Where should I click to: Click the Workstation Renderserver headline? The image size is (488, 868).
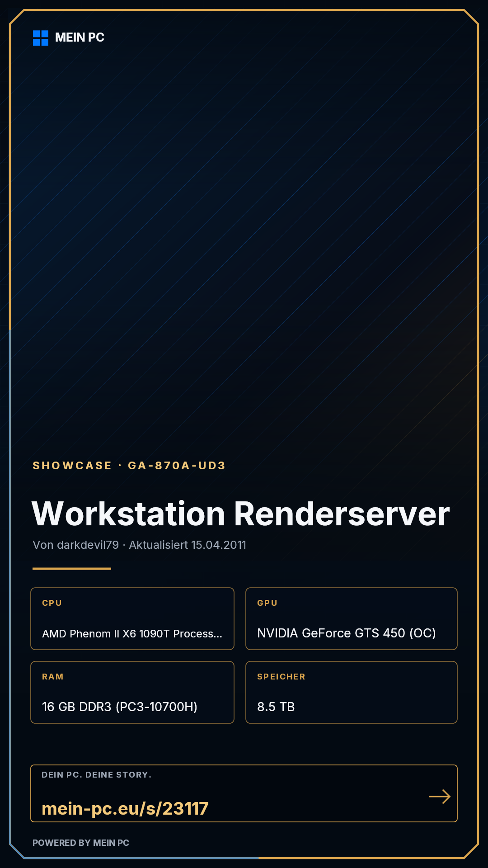coord(241,514)
